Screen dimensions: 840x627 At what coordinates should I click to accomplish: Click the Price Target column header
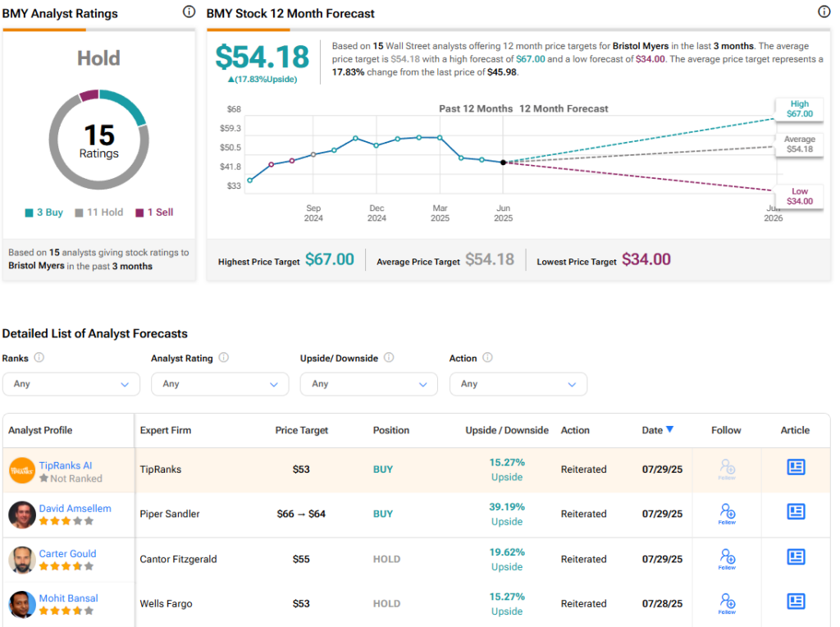301,430
